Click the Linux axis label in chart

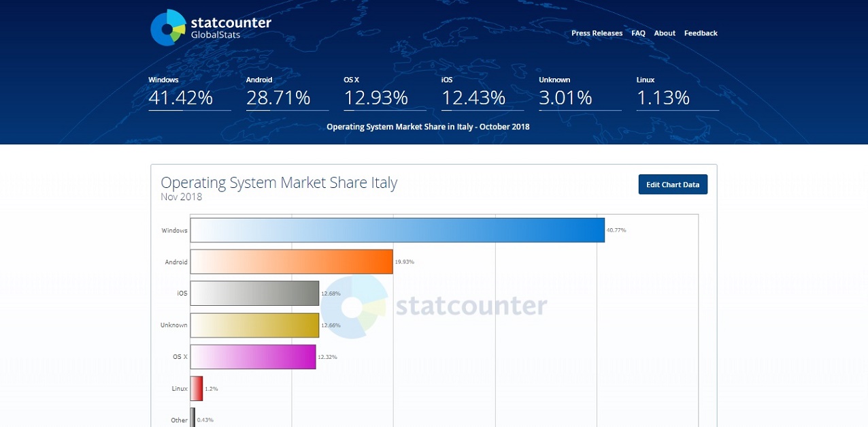point(180,388)
